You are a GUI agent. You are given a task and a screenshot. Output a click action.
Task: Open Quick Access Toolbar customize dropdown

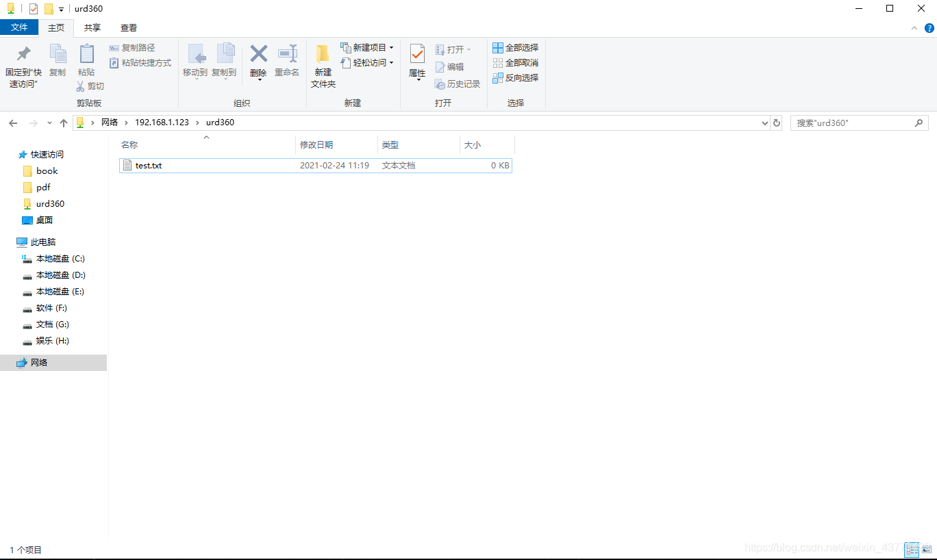61,9
